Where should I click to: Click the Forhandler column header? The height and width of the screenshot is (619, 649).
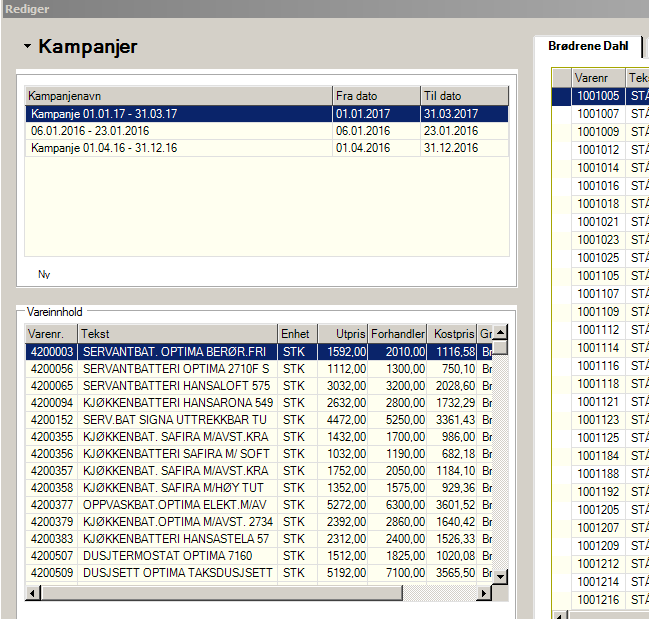tap(397, 334)
